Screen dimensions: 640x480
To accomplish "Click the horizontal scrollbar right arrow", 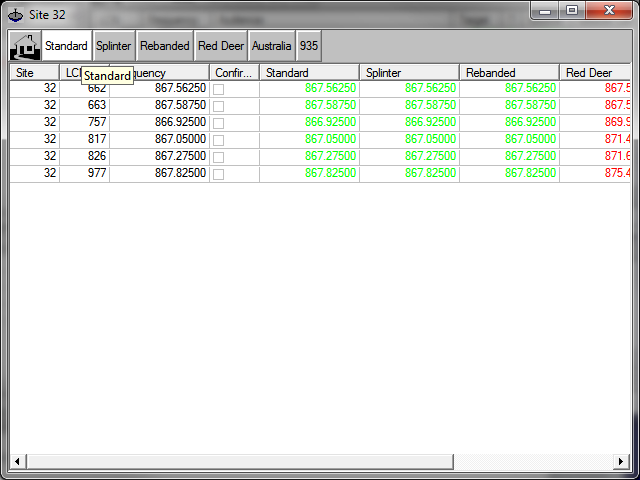I will point(622,461).
